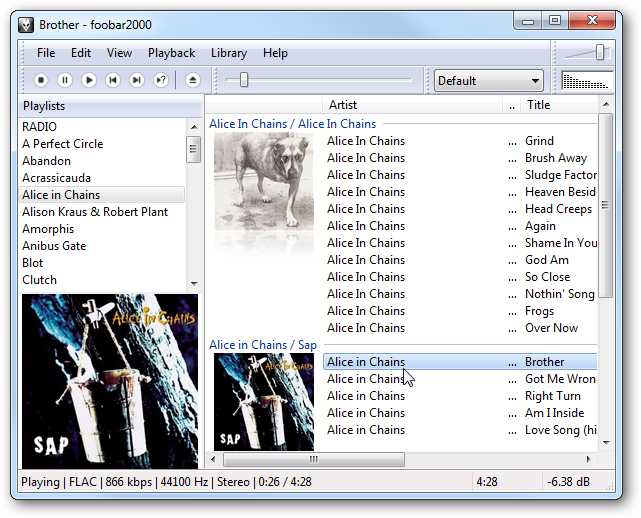Select the Clutch playlist
The image size is (641, 518).
(x=102, y=280)
